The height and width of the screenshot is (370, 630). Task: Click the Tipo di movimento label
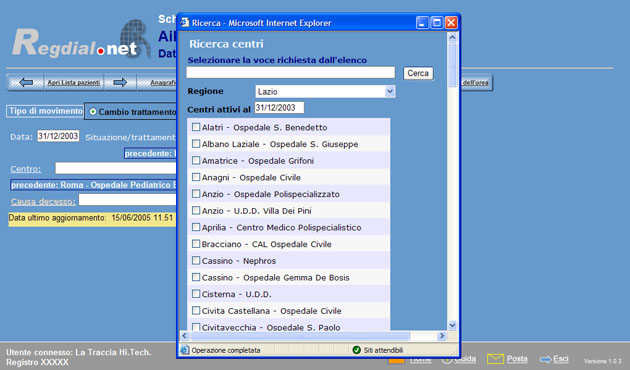[45, 111]
